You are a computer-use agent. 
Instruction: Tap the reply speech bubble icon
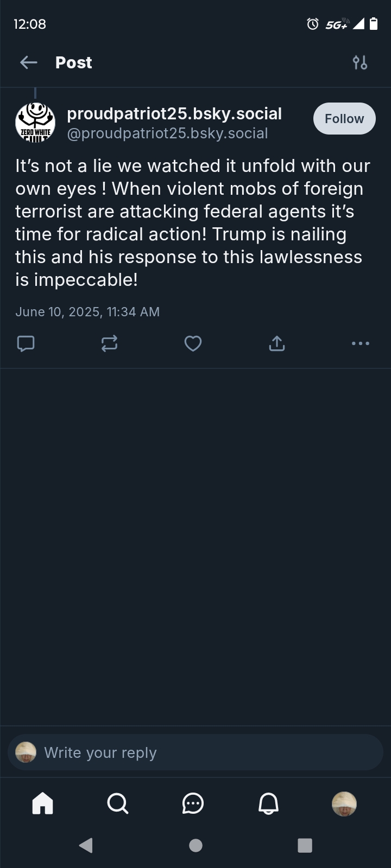(x=26, y=343)
